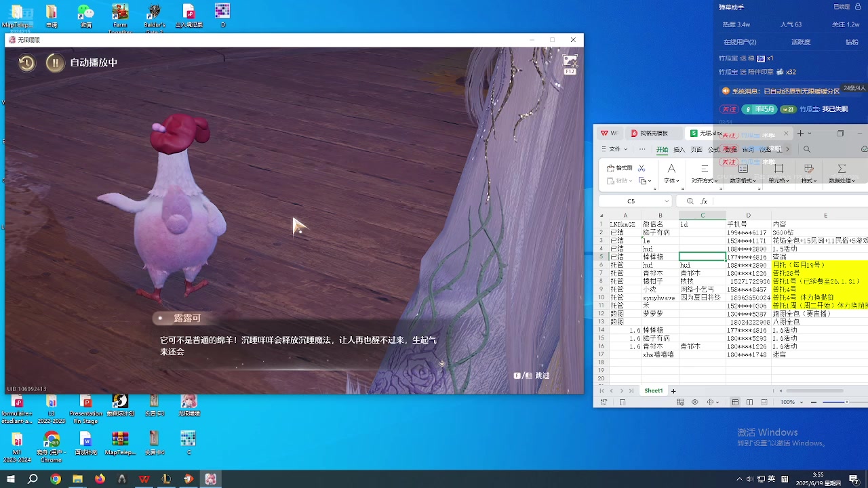Expand the 样式 styles dropdown
Image resolution: width=868 pixels, height=488 pixels.
[808, 181]
